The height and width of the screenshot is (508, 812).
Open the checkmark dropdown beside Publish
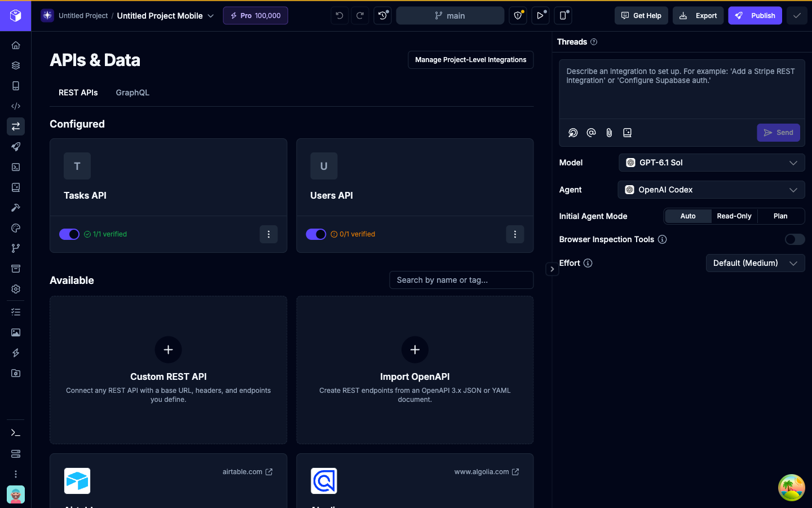point(797,16)
